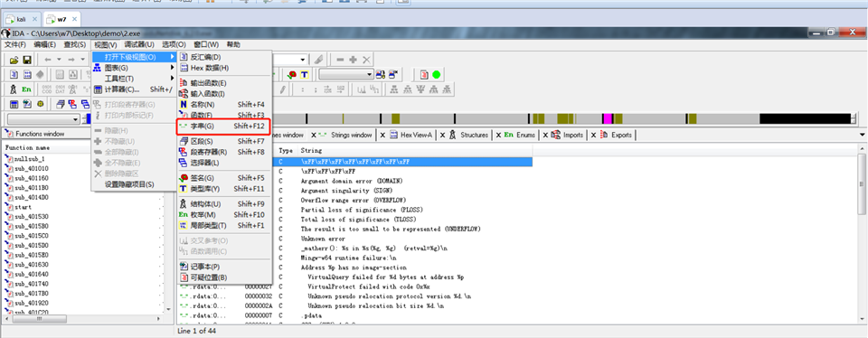The height and width of the screenshot is (338, 868).
Task: Open the 文件(F) menu
Action: click(x=16, y=44)
